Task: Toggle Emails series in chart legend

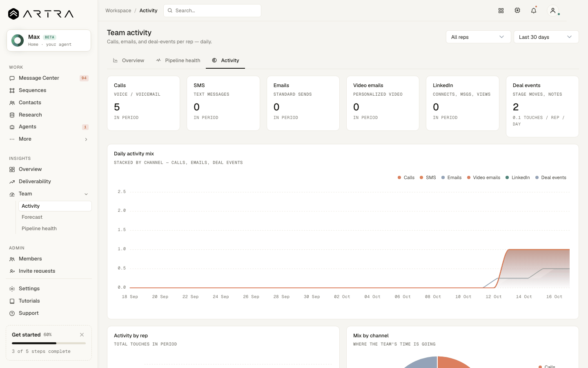Action: click(x=451, y=177)
